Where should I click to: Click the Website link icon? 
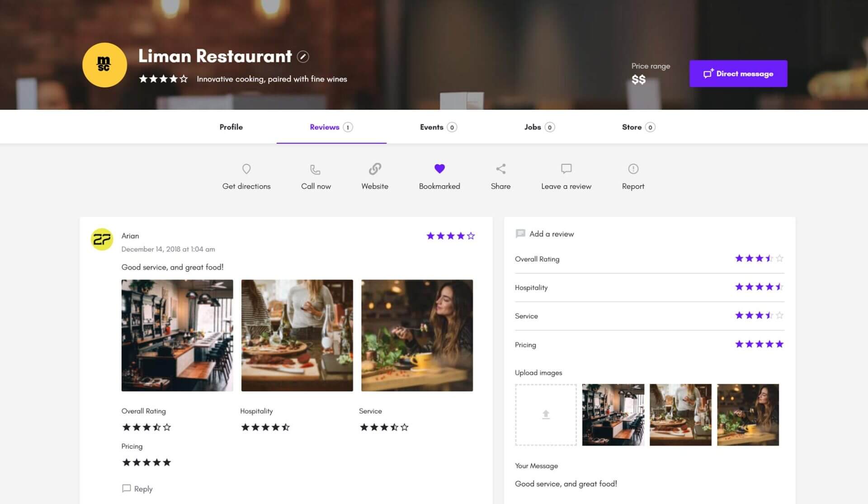point(374,169)
